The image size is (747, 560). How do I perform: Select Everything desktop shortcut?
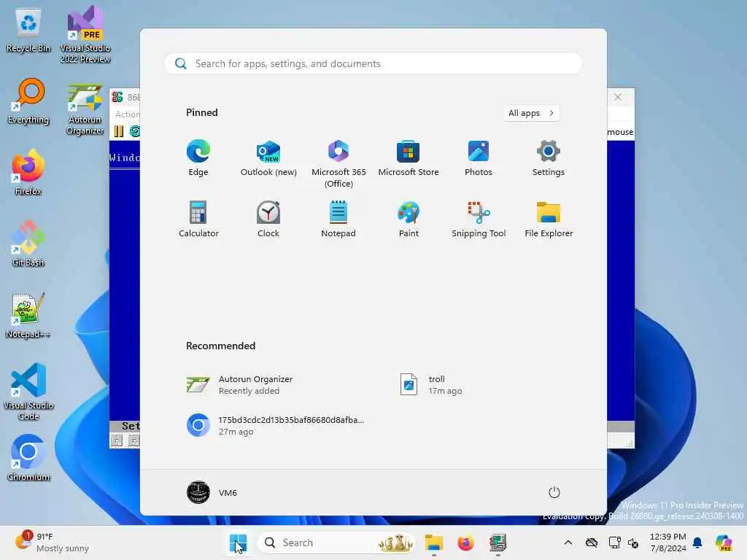pos(28,102)
